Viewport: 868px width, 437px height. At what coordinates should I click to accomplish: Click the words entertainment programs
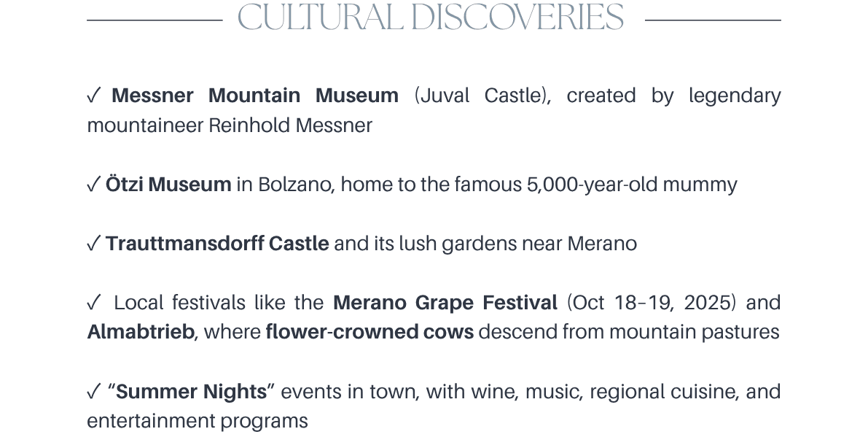(198, 422)
